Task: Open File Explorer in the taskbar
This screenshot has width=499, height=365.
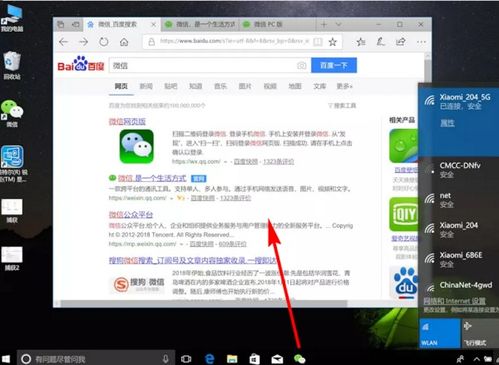Action: tap(232, 359)
